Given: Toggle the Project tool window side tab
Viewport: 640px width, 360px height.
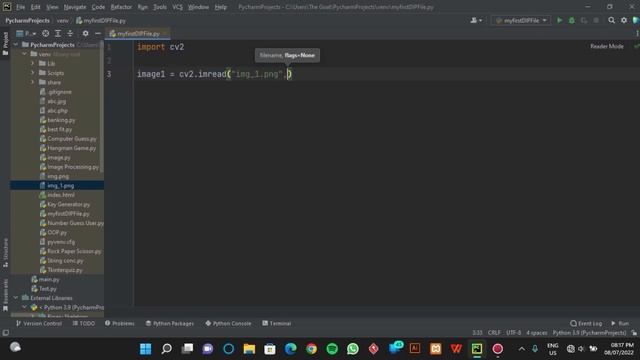Looking at the screenshot, I should pos(5,44).
